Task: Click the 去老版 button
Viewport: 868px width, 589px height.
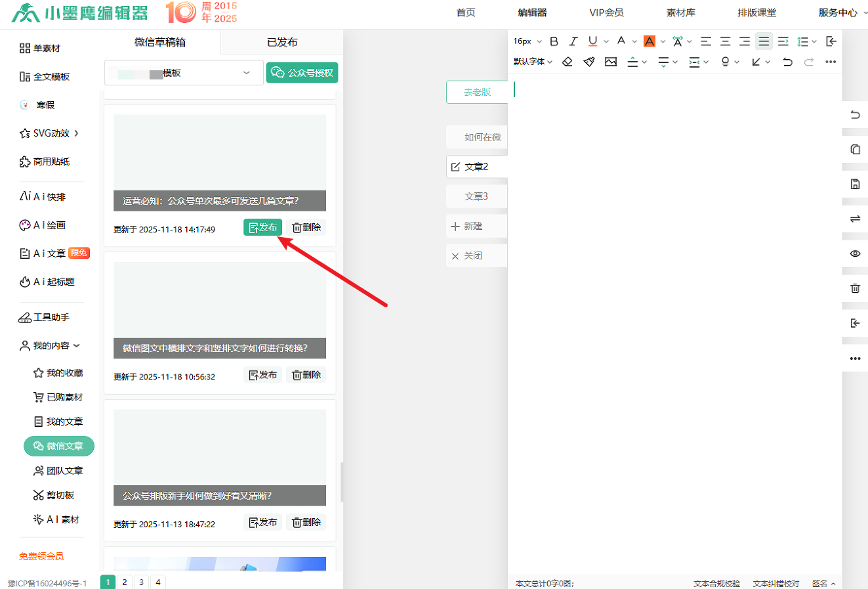Action: point(477,92)
